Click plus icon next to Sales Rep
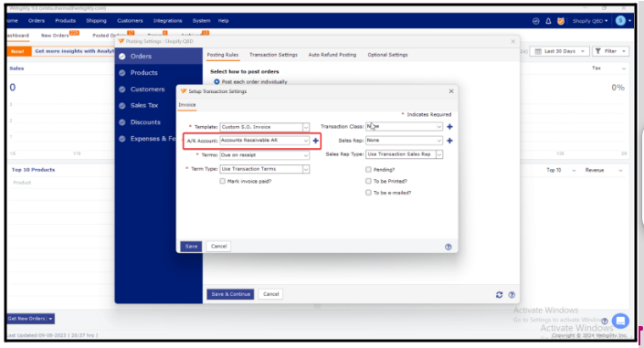 (449, 141)
